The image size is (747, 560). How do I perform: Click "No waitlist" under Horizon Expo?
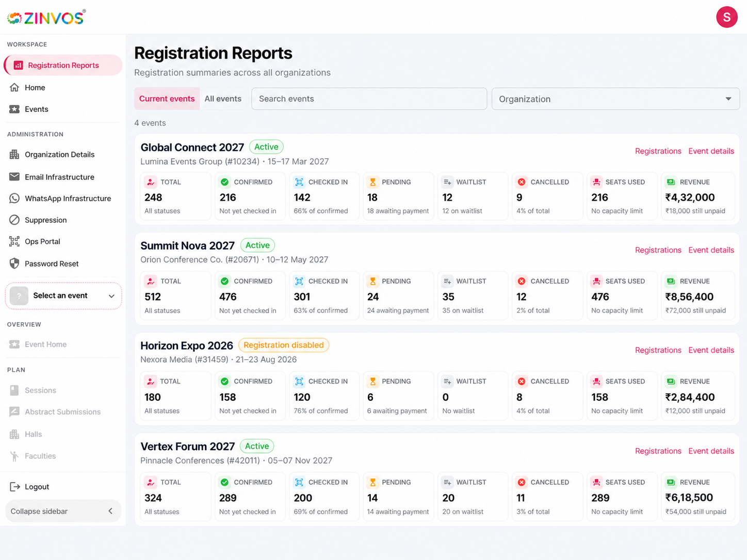(x=459, y=411)
